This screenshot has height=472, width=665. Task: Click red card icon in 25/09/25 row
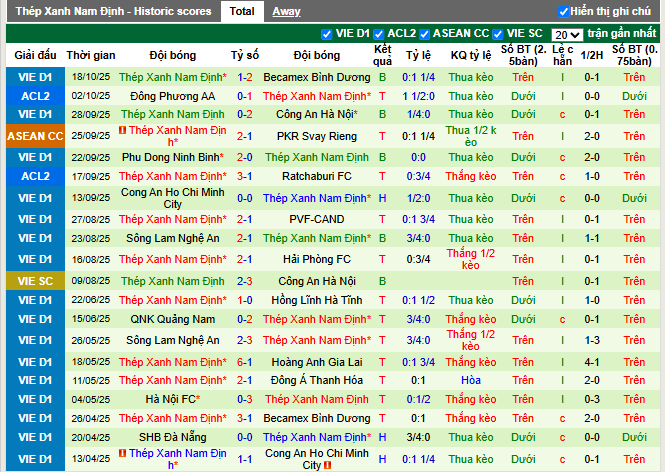pos(122,130)
